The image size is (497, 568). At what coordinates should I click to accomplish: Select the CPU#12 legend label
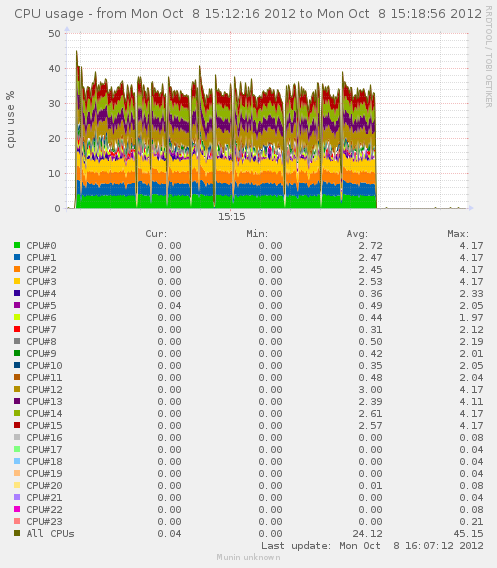click(x=44, y=389)
